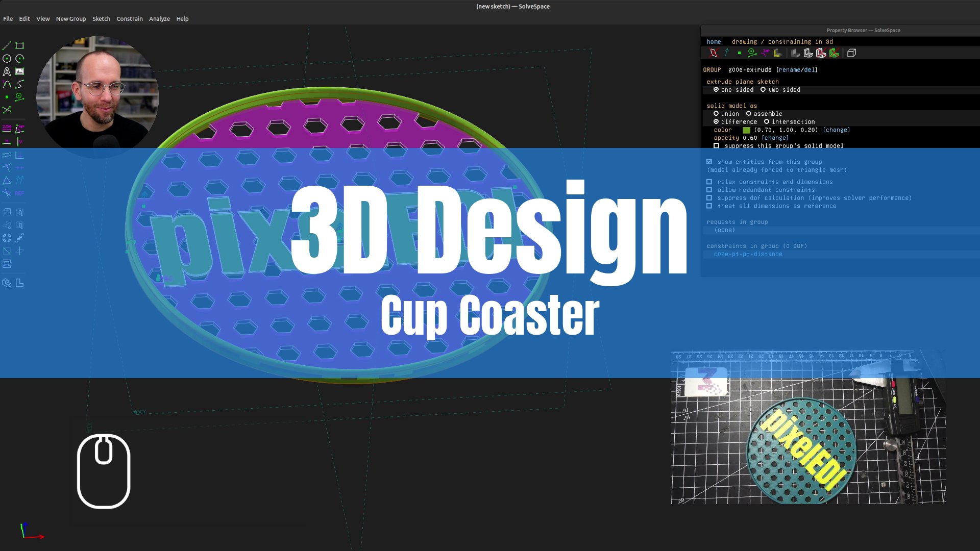Toggle workplanes visibility icon in Property Browser
The image size is (980, 551).
tap(714, 53)
